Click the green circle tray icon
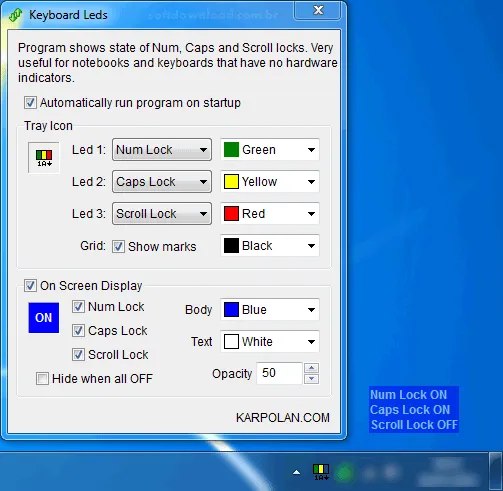Screen dimensions: 503x491 pyautogui.click(x=344, y=472)
